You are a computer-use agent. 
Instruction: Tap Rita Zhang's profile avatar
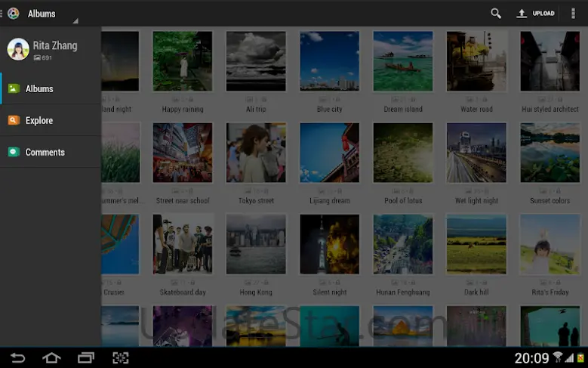[18, 50]
